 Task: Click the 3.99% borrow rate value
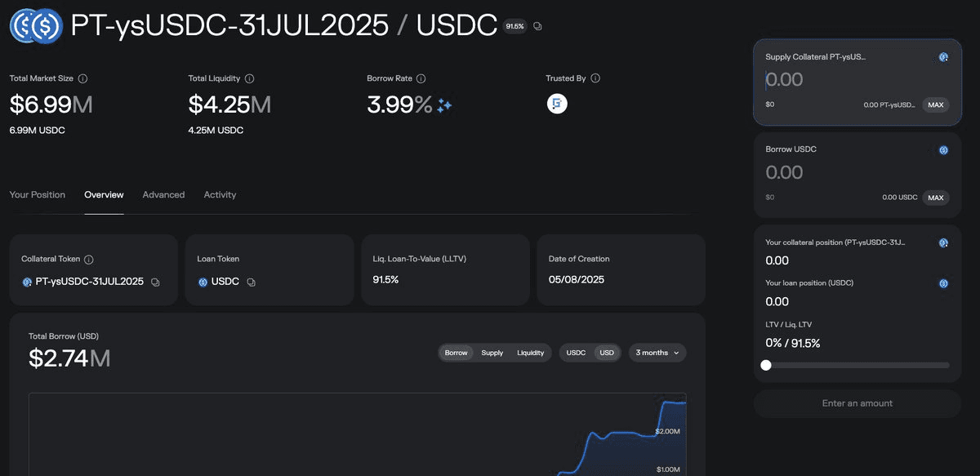[x=400, y=105]
